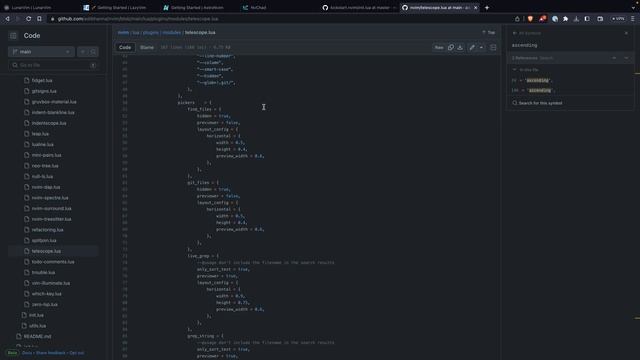This screenshot has height=360, width=640.
Task: Open neo-tree.lua file
Action: [x=45, y=166]
